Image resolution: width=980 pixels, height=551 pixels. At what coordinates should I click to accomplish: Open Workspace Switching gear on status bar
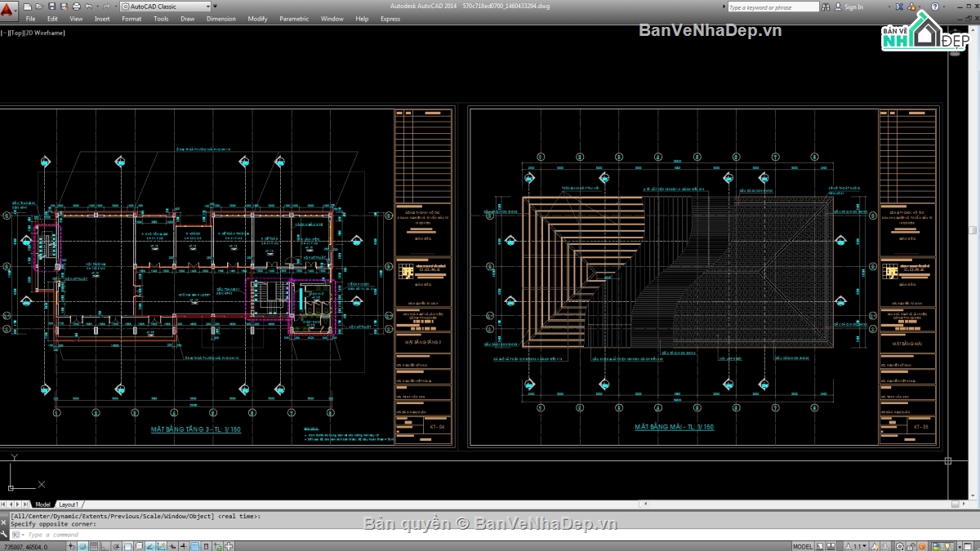tap(900, 545)
